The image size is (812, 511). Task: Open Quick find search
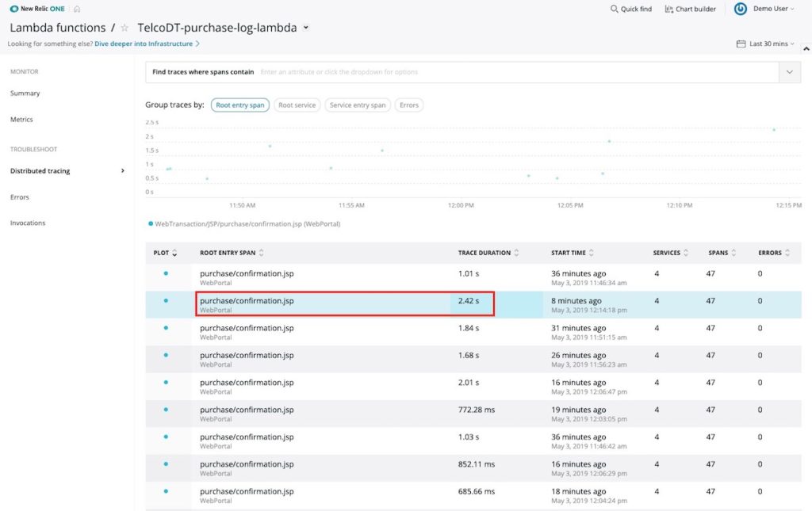[x=630, y=9]
